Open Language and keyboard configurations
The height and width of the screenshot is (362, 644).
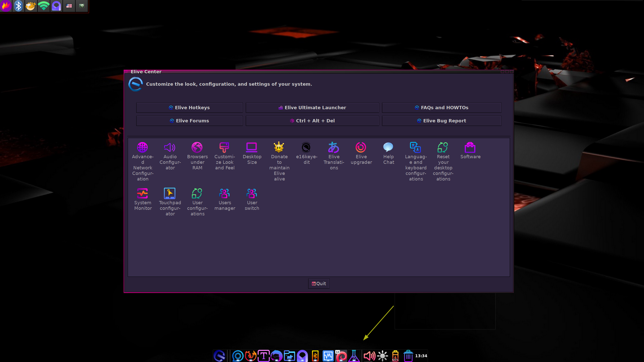point(416,161)
